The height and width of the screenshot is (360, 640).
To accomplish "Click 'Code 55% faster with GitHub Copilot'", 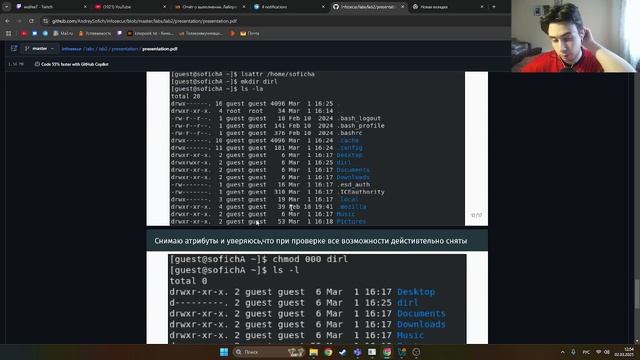I will tap(72, 64).
